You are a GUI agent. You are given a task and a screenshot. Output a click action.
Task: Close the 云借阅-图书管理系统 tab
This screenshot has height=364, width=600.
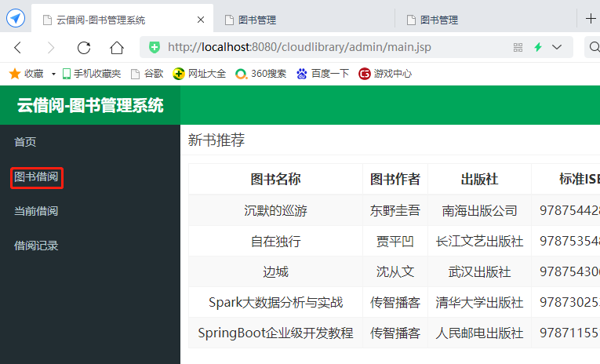click(201, 20)
